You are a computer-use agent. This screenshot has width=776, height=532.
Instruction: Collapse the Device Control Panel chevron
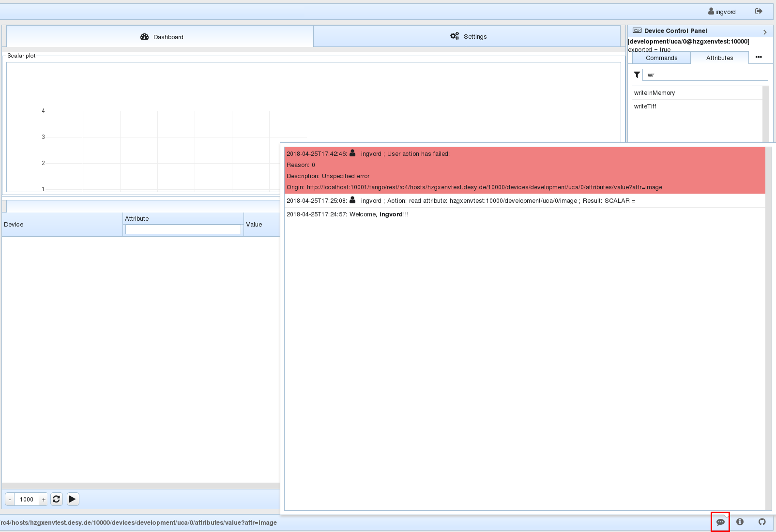click(x=765, y=32)
